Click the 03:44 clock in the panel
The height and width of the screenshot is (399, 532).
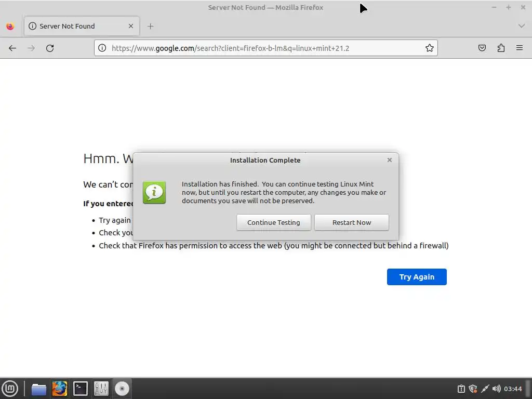pos(513,389)
